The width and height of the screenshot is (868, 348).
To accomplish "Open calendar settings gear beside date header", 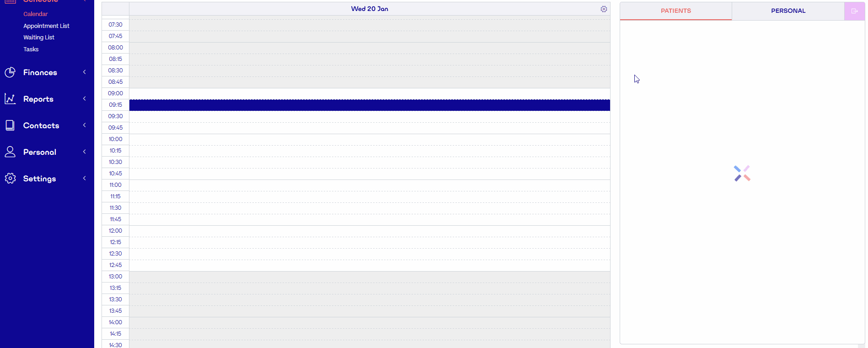I will [x=604, y=9].
